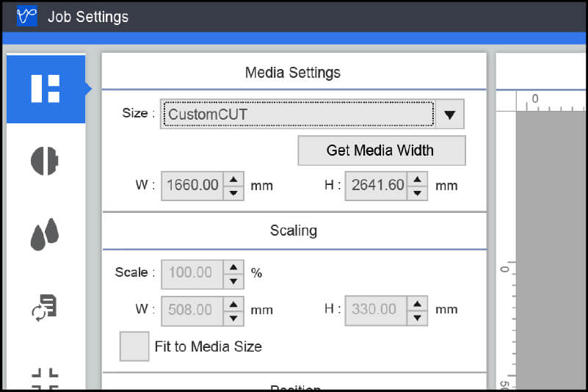This screenshot has height=392, width=588.
Task: Increase scaling width with up arrow
Action: point(233,303)
